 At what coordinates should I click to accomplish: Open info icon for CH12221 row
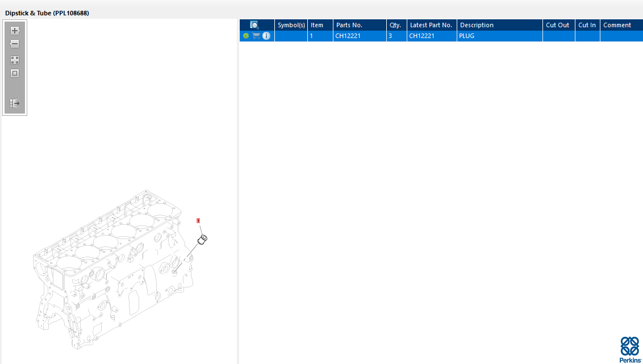click(x=266, y=36)
